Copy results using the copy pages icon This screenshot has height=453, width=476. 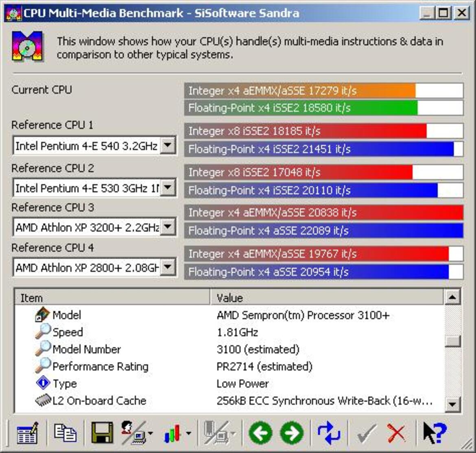click(x=65, y=433)
